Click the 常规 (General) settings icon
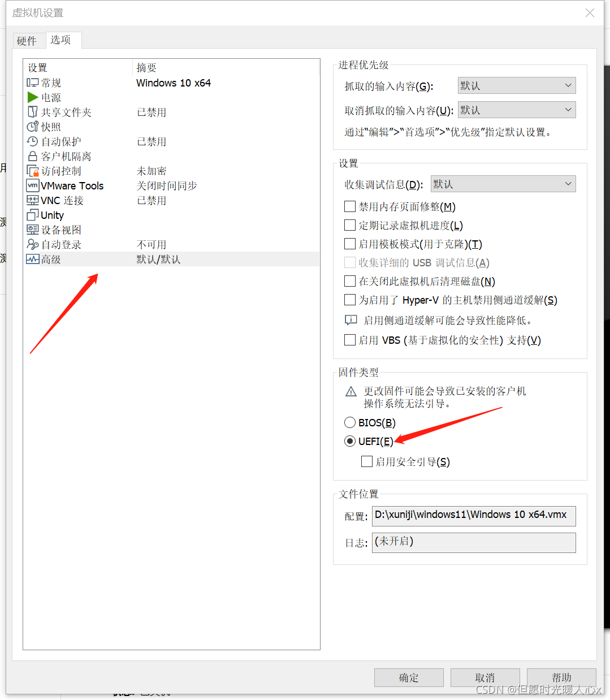 tap(33, 83)
